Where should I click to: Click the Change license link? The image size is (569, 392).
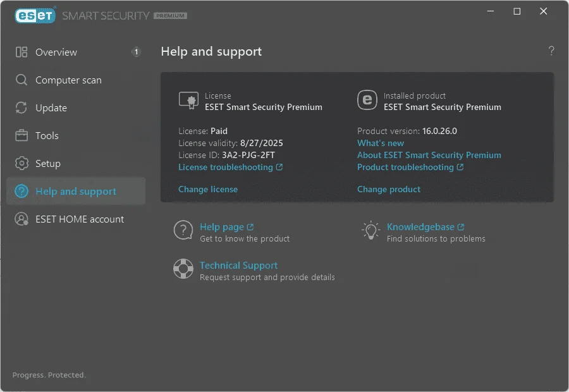(208, 189)
